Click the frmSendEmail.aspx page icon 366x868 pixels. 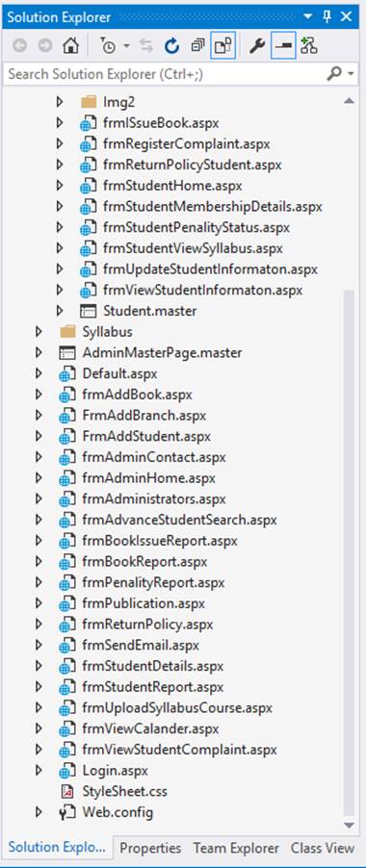coord(67,646)
